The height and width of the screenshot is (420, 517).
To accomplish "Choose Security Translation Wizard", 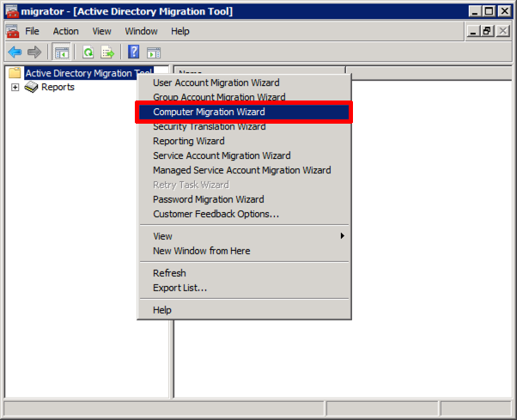I will [x=244, y=127].
